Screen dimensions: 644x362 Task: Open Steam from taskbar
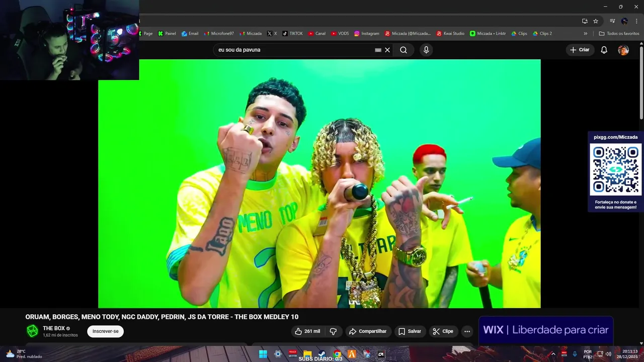point(322,354)
